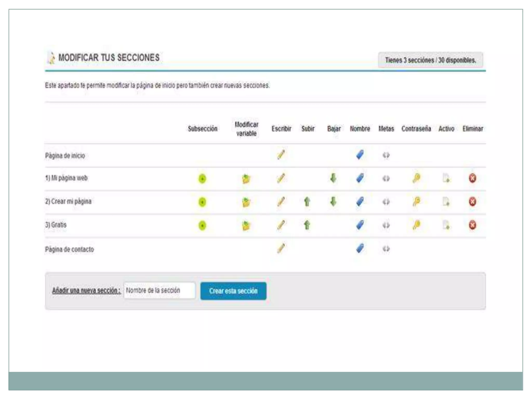Toggle active status of Crear mi página
Image resolution: width=532 pixels, height=399 pixels.
click(x=446, y=202)
